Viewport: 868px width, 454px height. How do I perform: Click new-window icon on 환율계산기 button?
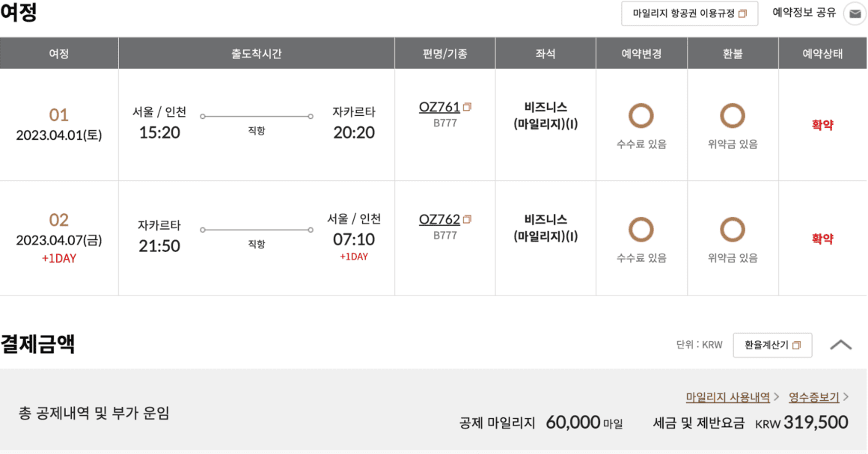tap(797, 346)
